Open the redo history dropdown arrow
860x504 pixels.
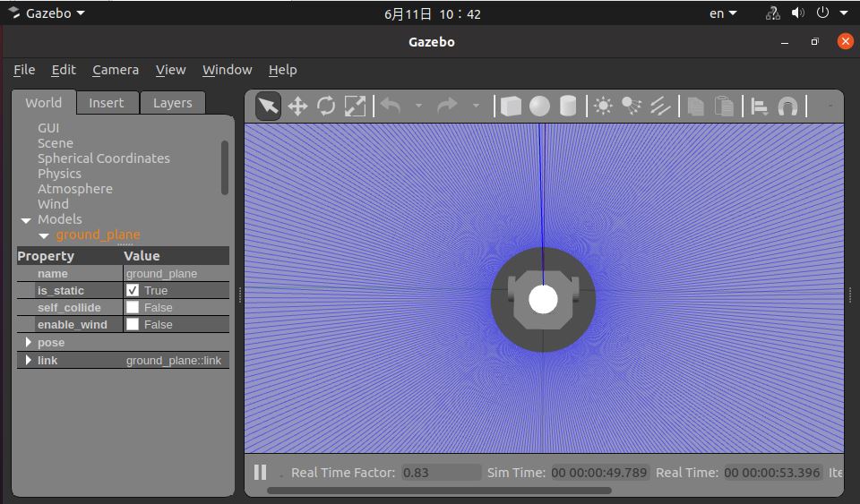click(476, 105)
